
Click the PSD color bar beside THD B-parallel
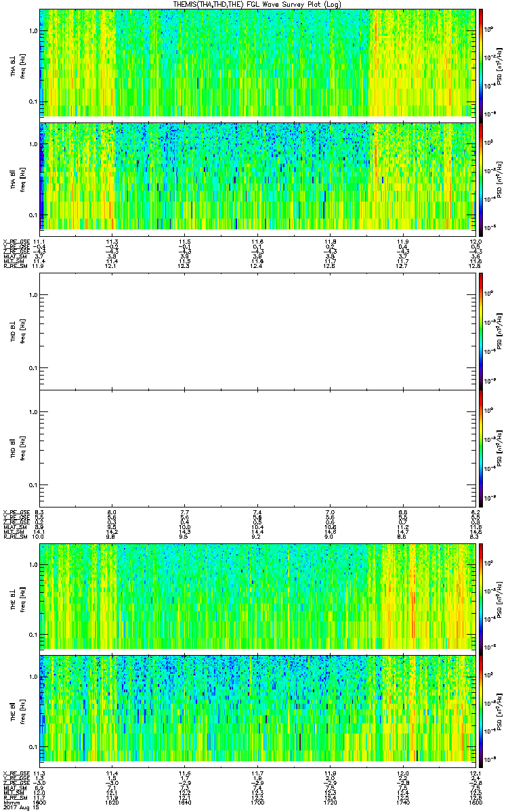pos(480,448)
